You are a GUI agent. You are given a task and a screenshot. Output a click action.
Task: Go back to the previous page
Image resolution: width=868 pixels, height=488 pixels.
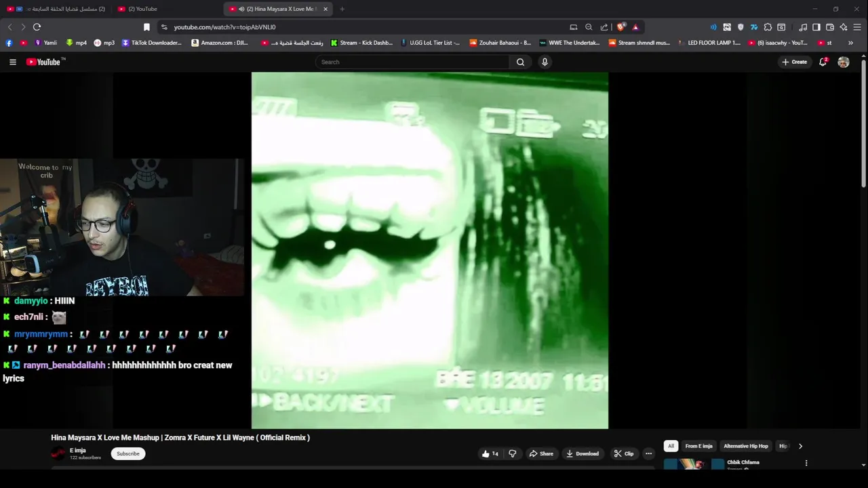9,27
